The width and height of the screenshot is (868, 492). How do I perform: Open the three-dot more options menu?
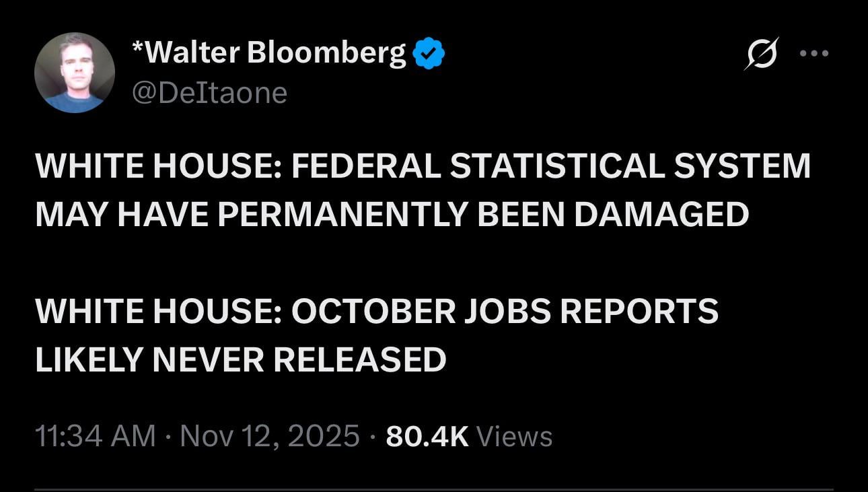pos(814,53)
